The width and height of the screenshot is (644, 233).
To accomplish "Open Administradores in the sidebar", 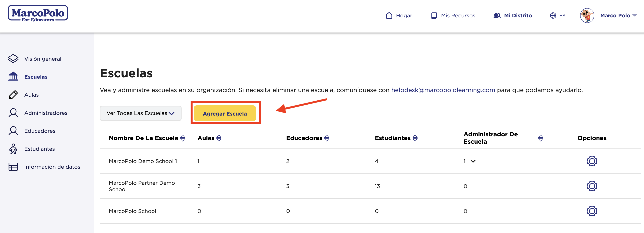I will pyautogui.click(x=46, y=113).
